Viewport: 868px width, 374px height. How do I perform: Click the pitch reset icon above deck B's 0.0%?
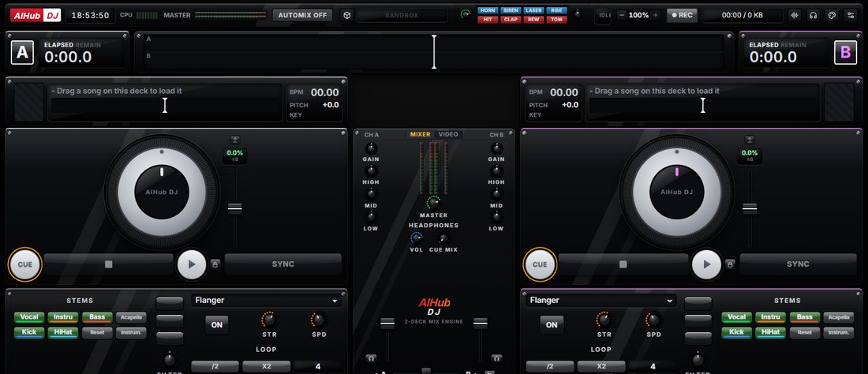[750, 140]
